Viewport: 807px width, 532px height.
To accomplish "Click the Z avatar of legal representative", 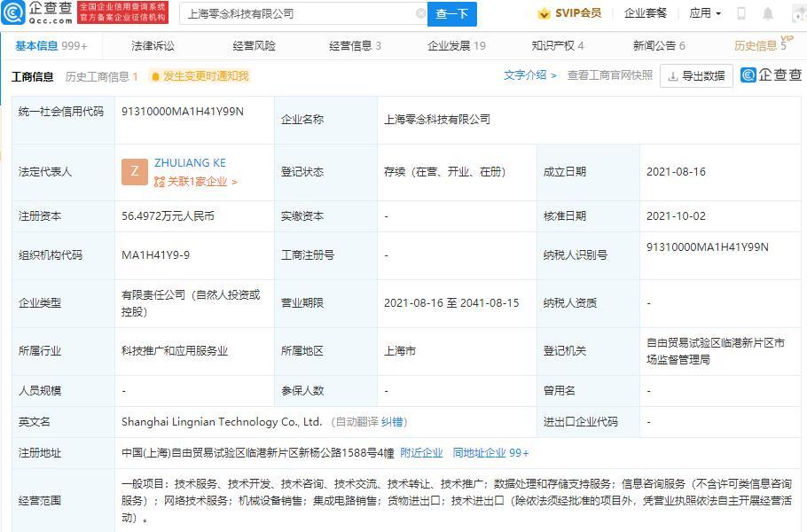I will pyautogui.click(x=135, y=172).
